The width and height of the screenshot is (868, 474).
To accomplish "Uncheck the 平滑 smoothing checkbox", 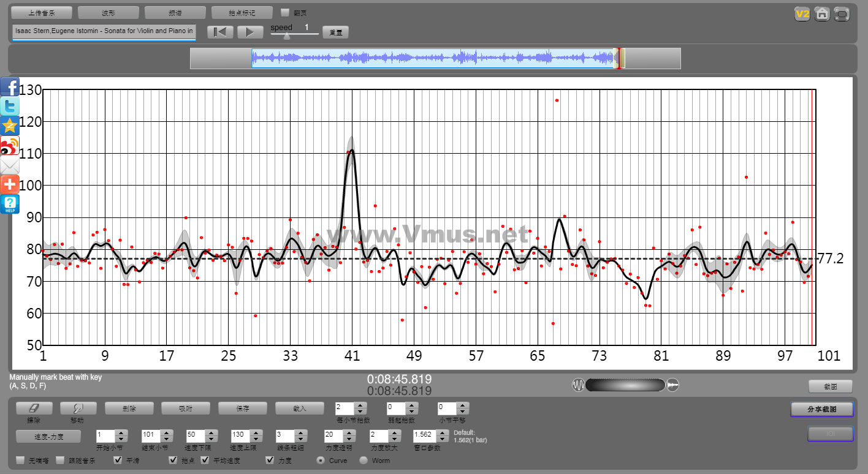I will 118,460.
